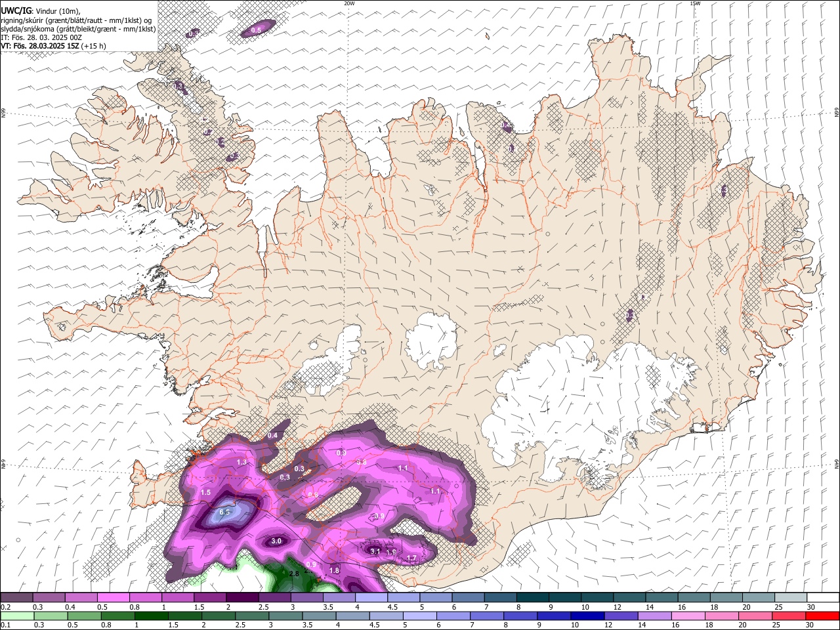This screenshot has height=630, width=840.
Task: Select the white 30 swatch in upper legend row
Action: pos(824,597)
